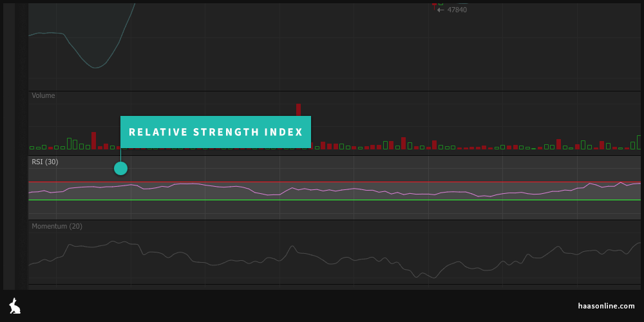Click the tallest red volume bar
This screenshot has width=644, height=322.
tap(299, 109)
